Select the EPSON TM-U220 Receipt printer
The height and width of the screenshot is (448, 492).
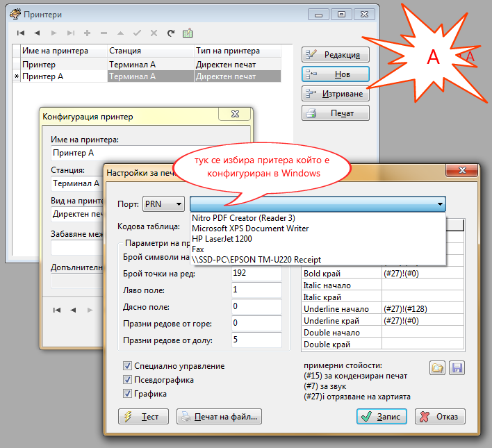[256, 259]
